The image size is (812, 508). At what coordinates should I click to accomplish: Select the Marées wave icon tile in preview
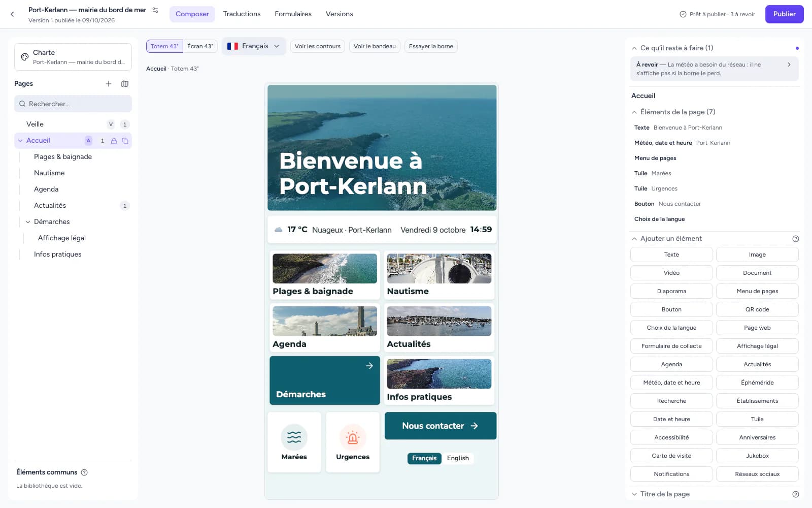click(294, 442)
